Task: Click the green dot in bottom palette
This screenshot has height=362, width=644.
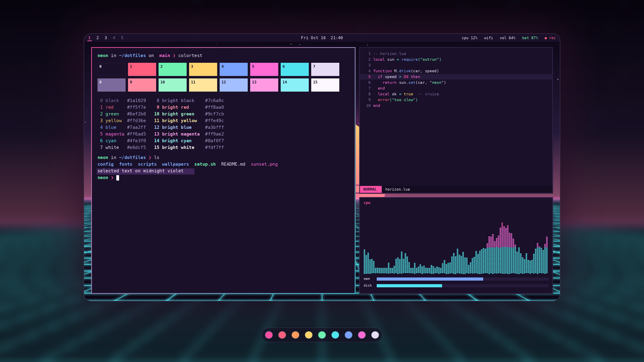Action: click(x=322, y=335)
